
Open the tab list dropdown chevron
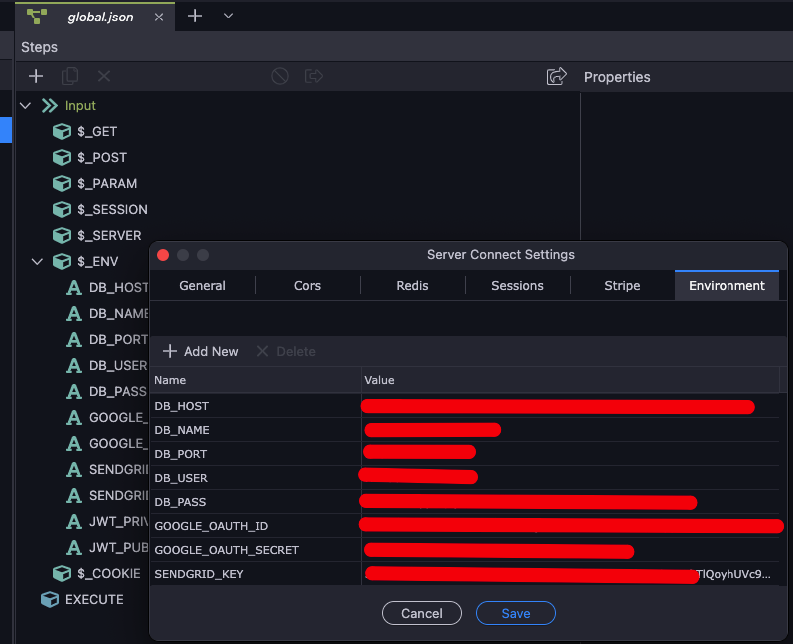(228, 16)
